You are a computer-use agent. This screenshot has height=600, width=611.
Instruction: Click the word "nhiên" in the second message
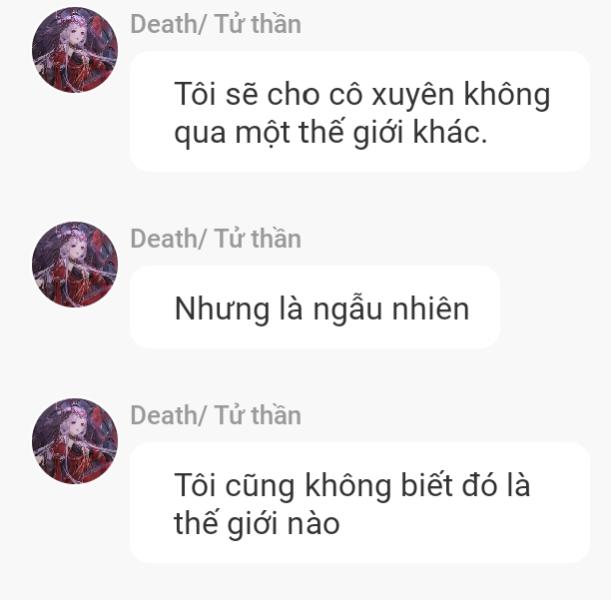pyautogui.click(x=430, y=309)
